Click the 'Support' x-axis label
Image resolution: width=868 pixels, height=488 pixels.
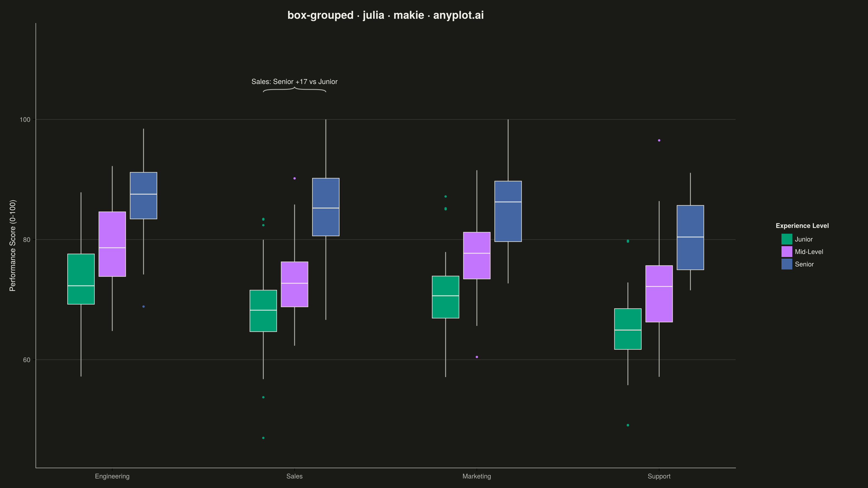[x=659, y=476]
